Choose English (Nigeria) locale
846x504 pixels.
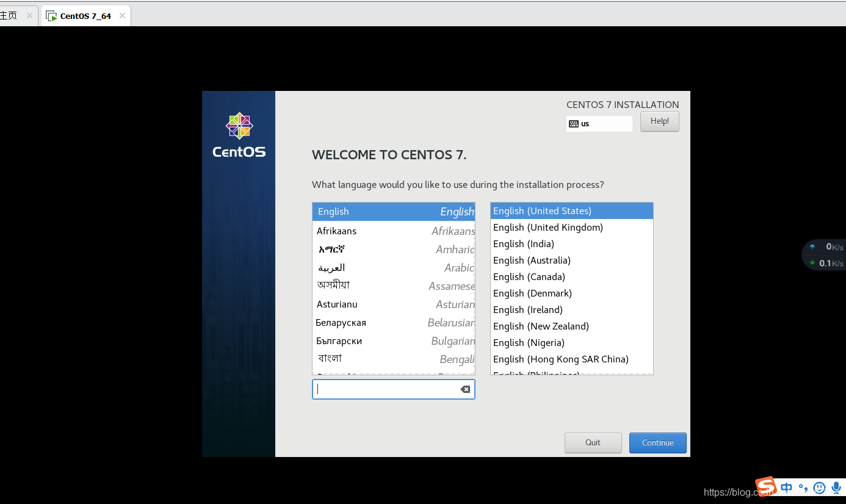(571, 343)
